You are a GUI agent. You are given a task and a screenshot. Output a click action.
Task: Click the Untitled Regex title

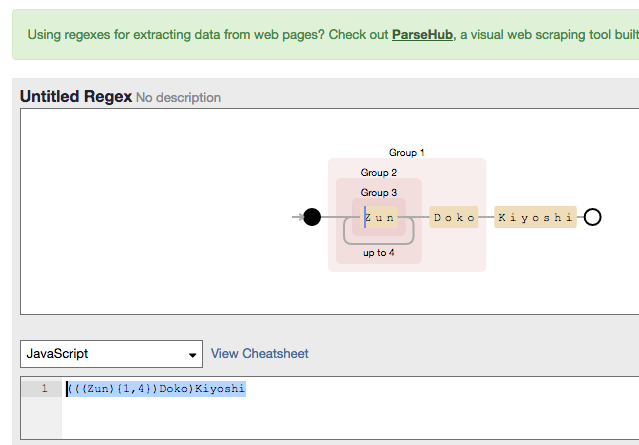pyautogui.click(x=76, y=96)
